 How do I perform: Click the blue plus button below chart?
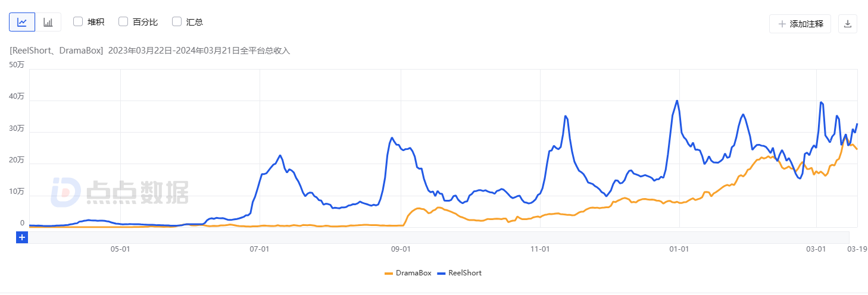(x=22, y=237)
